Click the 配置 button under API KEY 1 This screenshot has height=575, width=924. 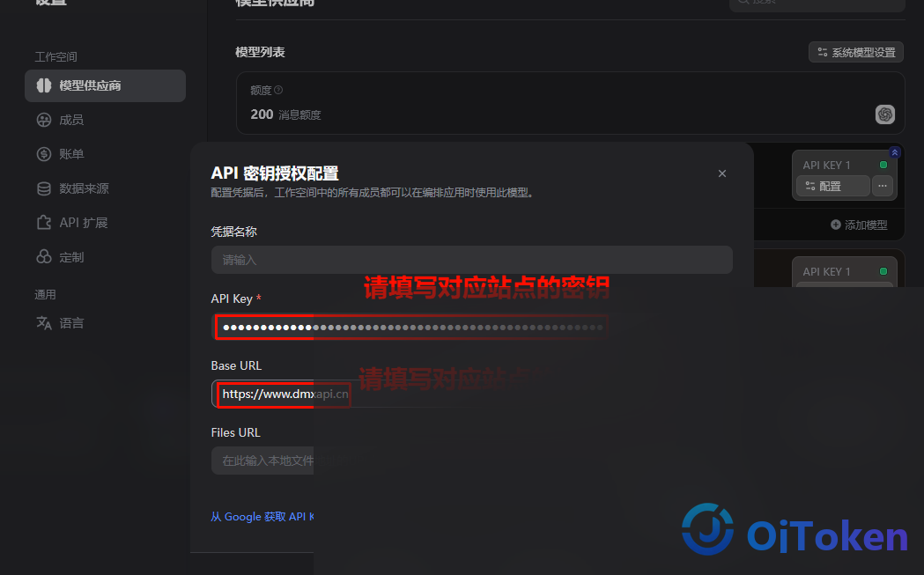pyautogui.click(x=833, y=186)
